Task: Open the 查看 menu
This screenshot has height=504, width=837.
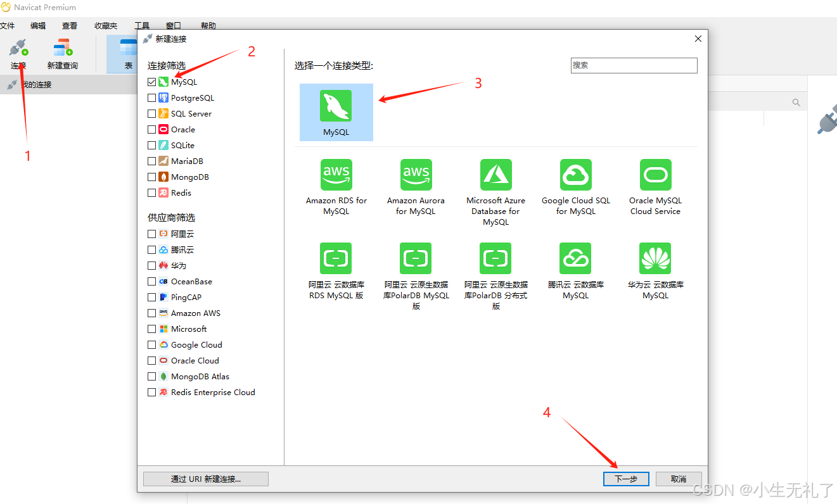Action: (70, 26)
